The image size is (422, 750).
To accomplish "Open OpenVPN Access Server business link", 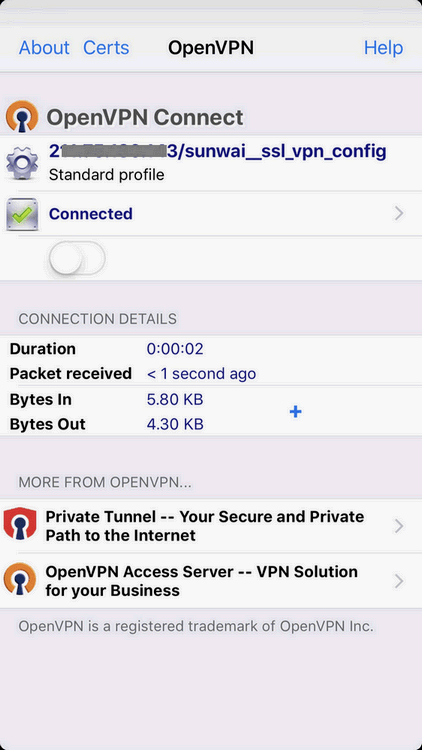I will tap(201, 581).
